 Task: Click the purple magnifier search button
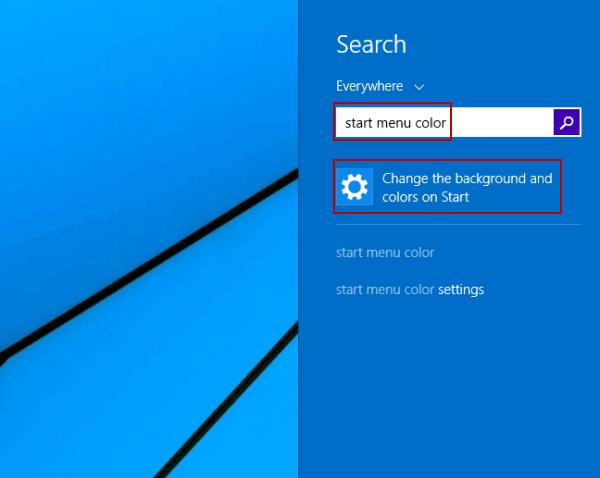click(566, 122)
